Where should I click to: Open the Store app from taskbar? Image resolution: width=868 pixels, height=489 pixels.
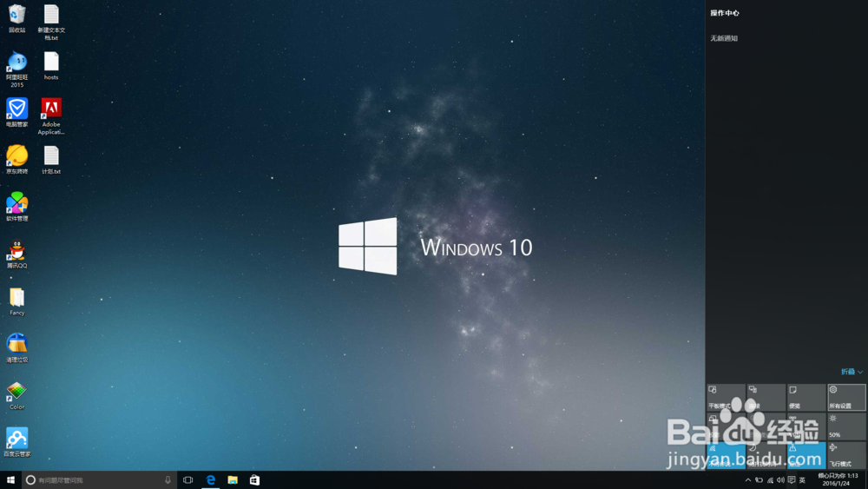[254, 480]
